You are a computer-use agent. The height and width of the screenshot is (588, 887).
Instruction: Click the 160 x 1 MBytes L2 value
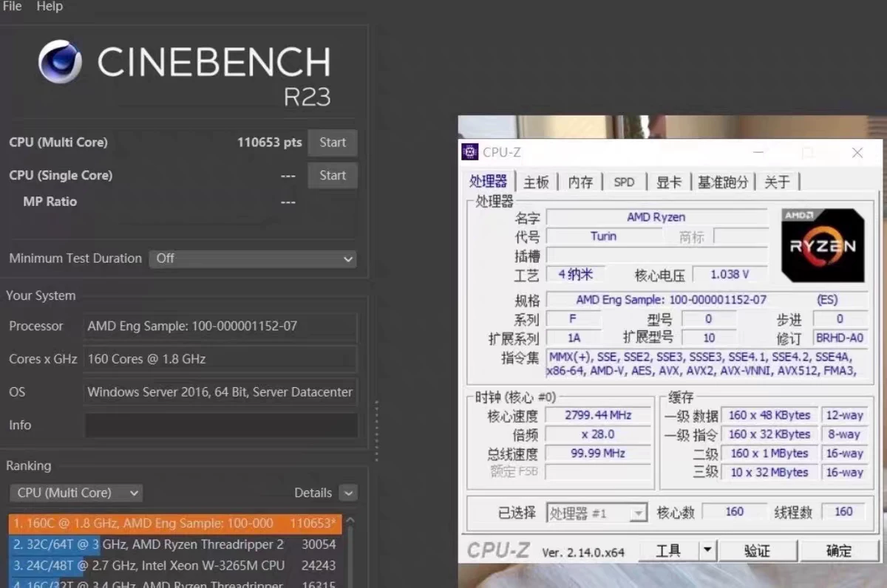tap(769, 454)
